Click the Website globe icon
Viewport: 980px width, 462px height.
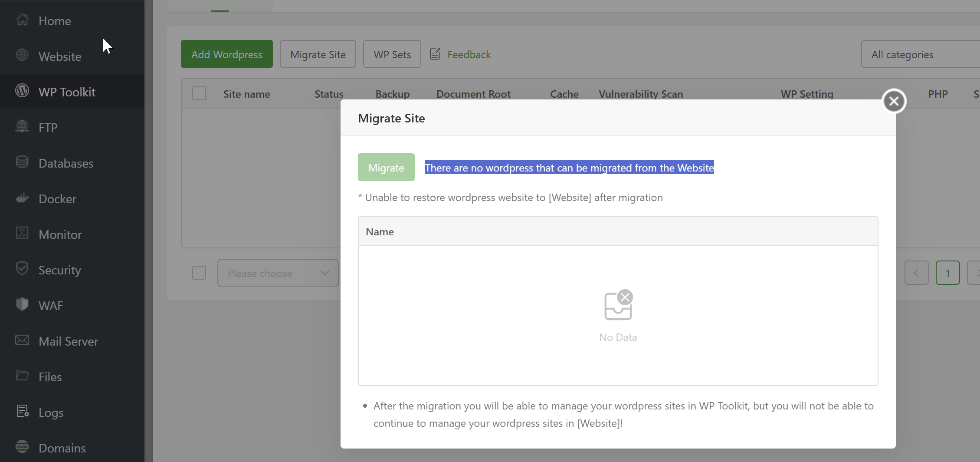[22, 56]
